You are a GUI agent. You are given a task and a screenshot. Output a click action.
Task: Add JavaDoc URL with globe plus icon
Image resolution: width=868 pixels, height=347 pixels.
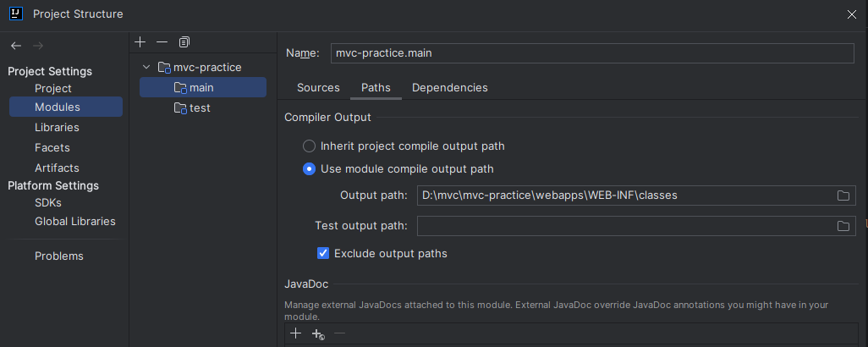(x=318, y=333)
